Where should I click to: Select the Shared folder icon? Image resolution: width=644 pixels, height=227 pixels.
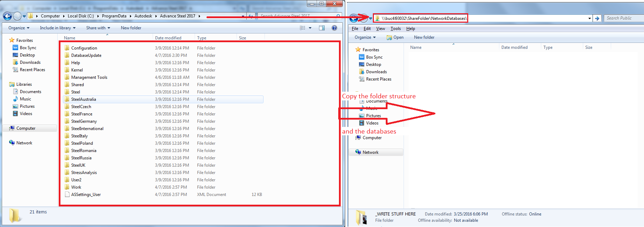coord(67,85)
